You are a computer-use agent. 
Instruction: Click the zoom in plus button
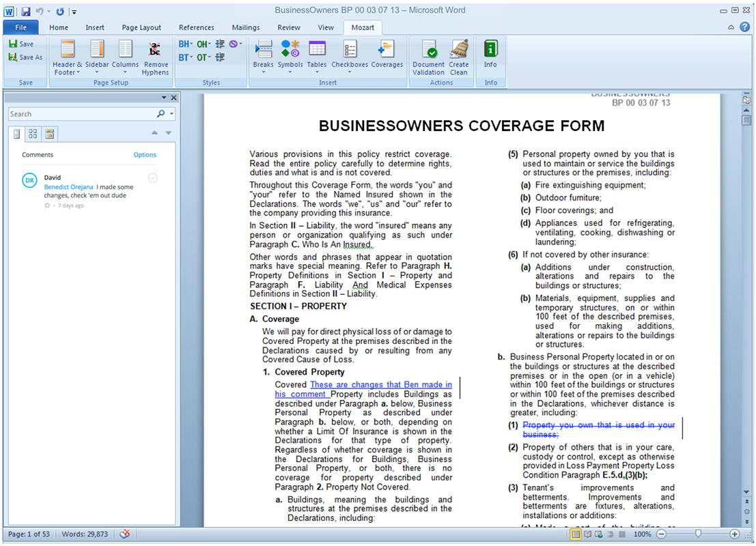[x=734, y=534]
